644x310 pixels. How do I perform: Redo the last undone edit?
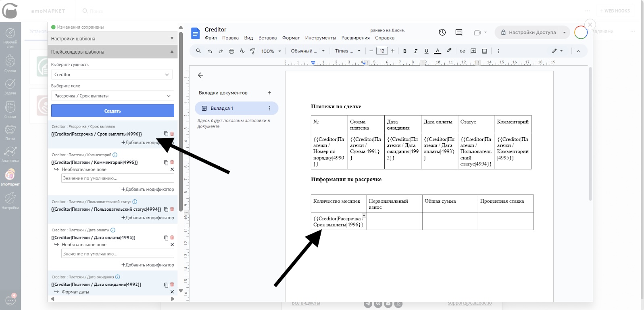[x=221, y=51]
